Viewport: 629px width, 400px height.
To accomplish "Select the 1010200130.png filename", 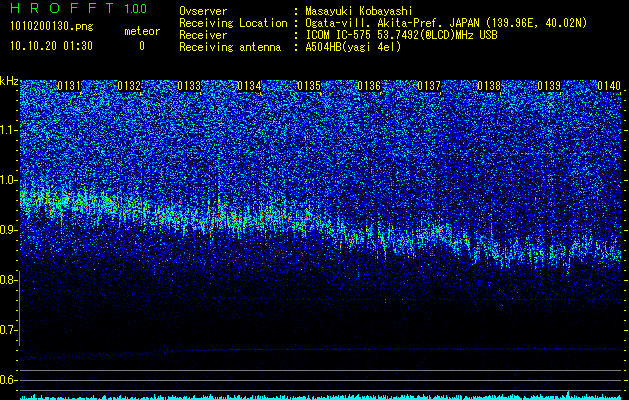I will (49, 27).
